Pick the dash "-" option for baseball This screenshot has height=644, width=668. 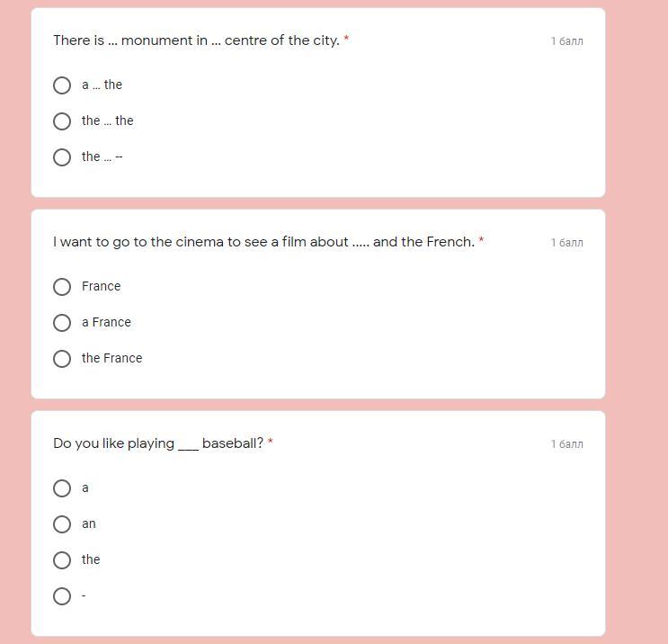click(x=62, y=596)
